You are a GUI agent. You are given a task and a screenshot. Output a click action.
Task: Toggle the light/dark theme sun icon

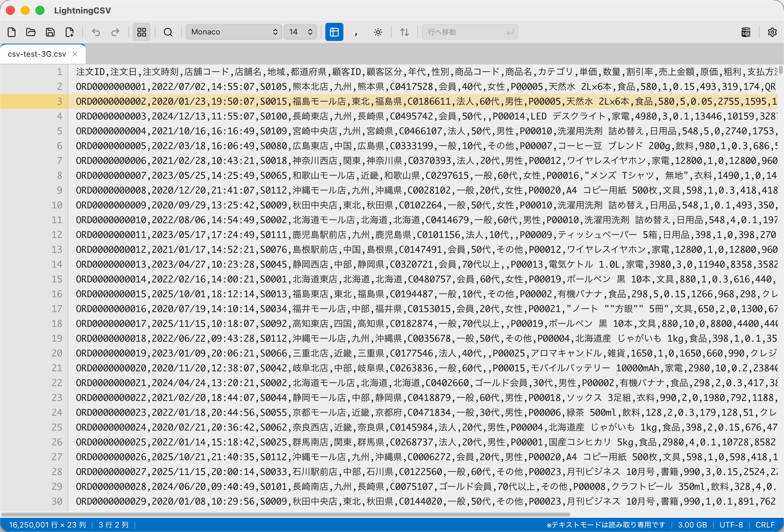pyautogui.click(x=378, y=32)
